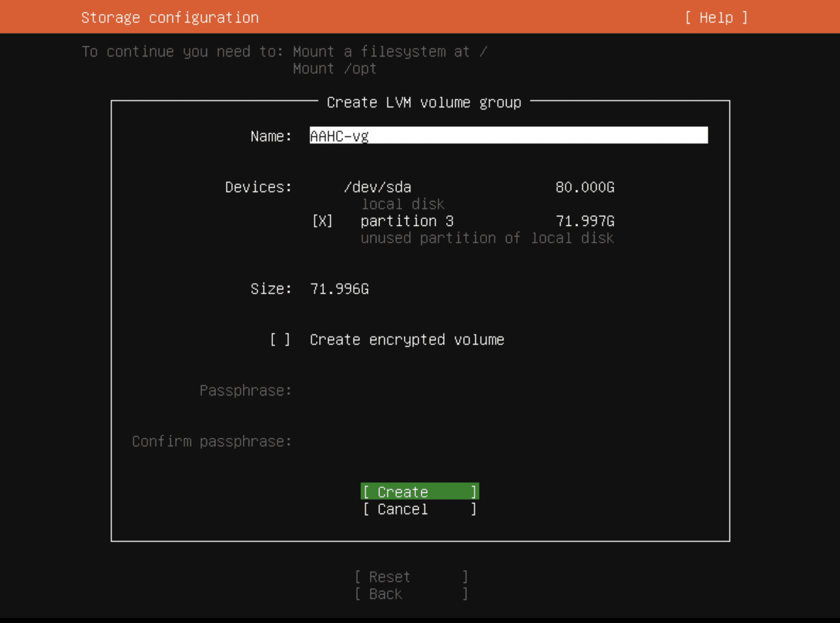Enable the Create encrypted volume checkbox
This screenshot has width=840, height=623.
280,340
